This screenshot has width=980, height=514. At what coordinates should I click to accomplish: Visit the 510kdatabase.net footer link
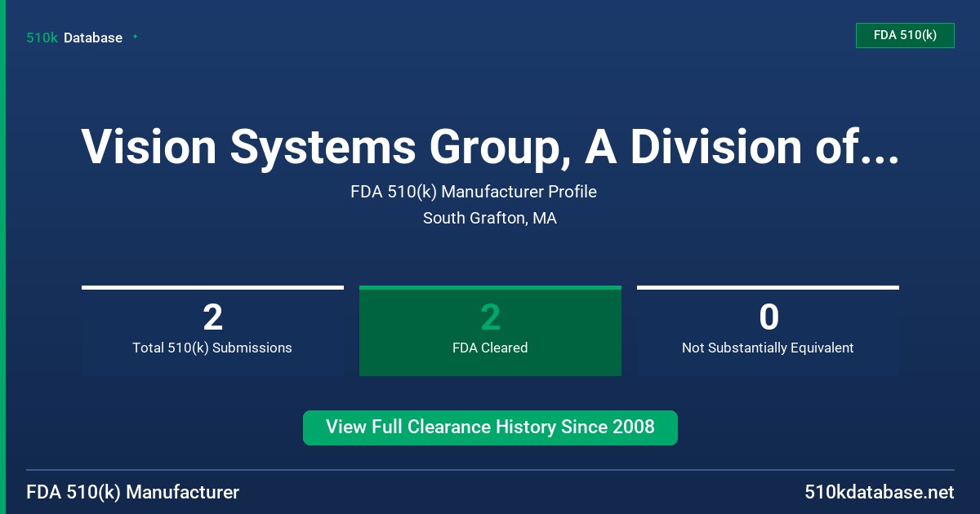point(880,492)
